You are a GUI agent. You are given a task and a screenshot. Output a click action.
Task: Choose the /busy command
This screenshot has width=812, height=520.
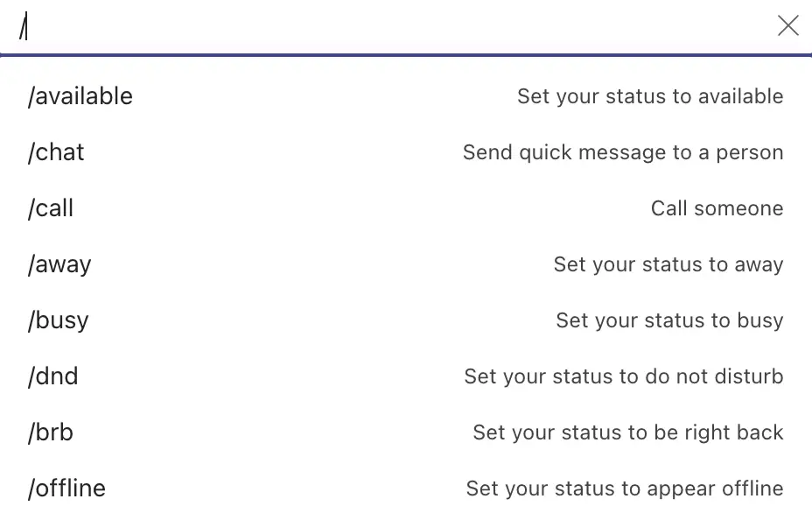(59, 320)
